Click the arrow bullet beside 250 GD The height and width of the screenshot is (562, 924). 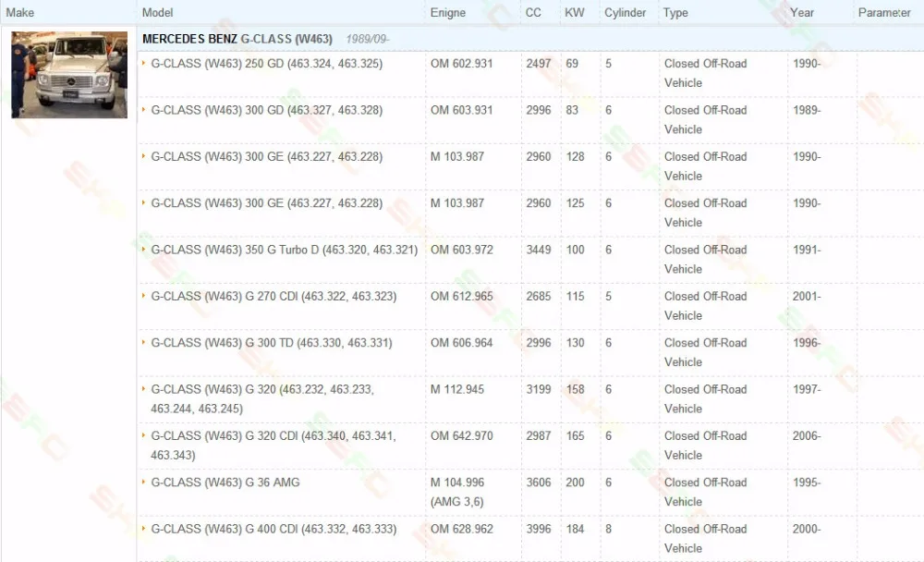[x=143, y=63]
